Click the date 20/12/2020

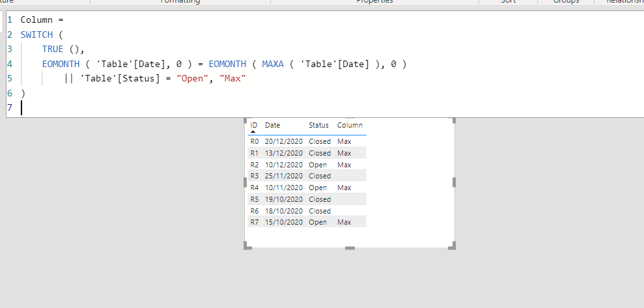pos(284,141)
